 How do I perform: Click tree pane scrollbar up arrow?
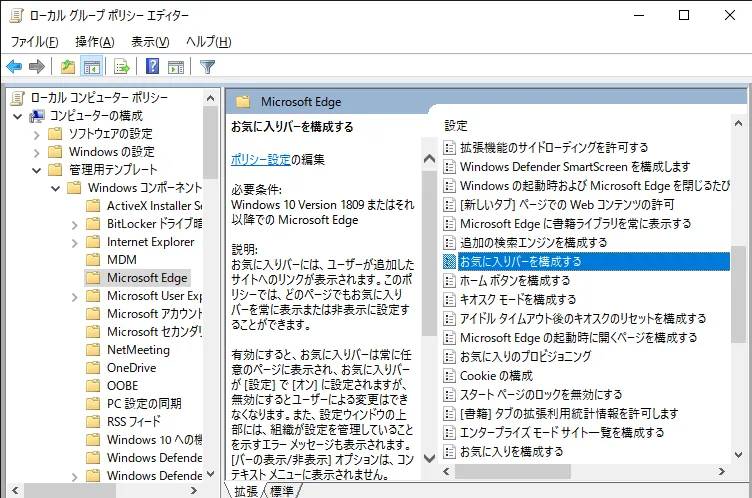point(211,98)
